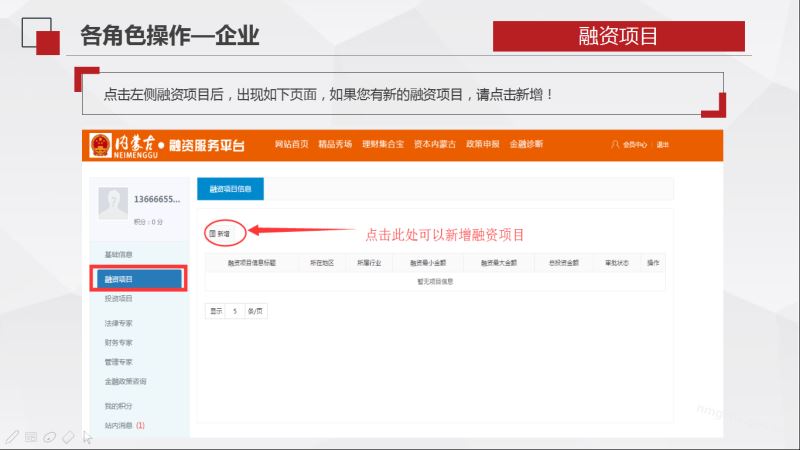Open 精品秀场 navigation item
This screenshot has height=450, width=800.
(334, 145)
